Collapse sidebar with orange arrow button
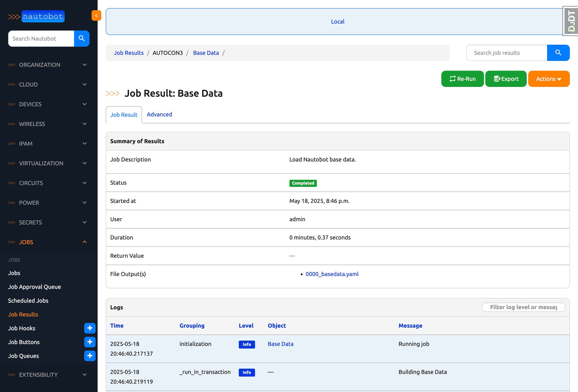This screenshot has height=392, width=578. (x=96, y=16)
